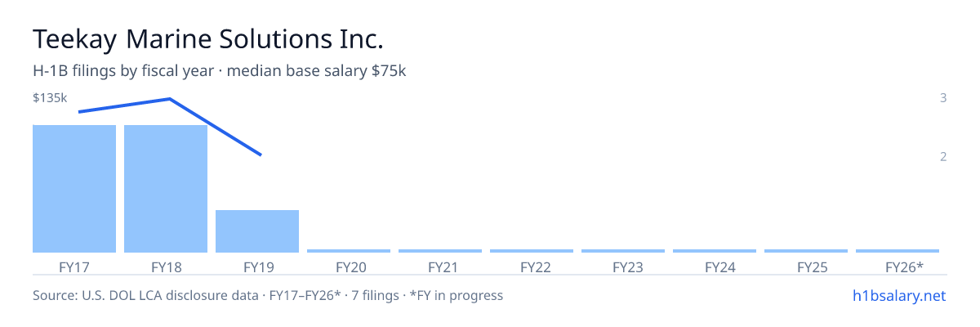Click the source disclosure data footnote
Screen dimensions: 980x327
point(268,295)
